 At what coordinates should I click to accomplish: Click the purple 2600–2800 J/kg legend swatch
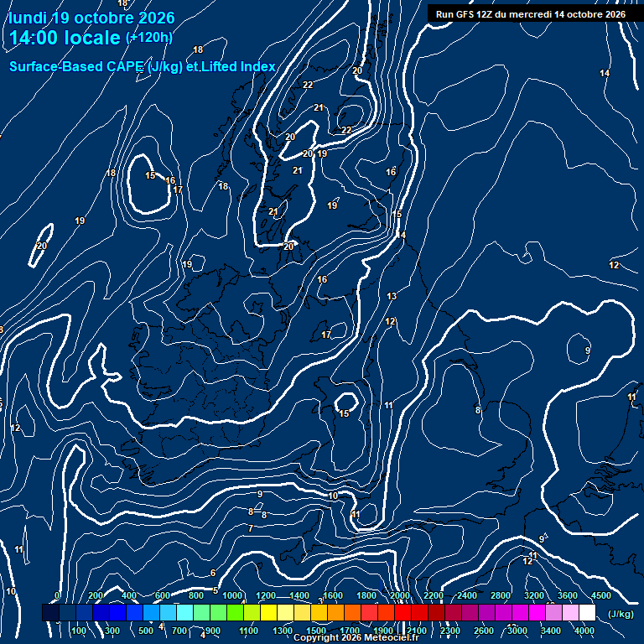[486, 612]
